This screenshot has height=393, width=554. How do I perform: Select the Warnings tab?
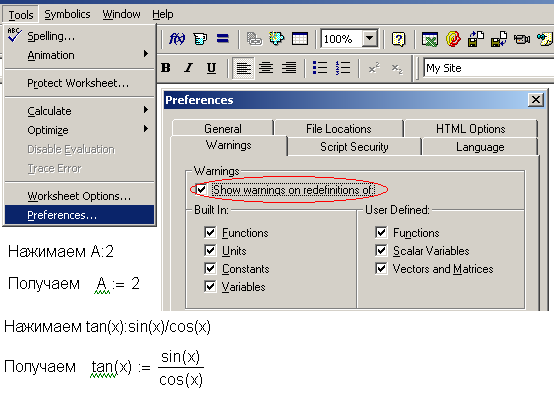click(x=229, y=145)
